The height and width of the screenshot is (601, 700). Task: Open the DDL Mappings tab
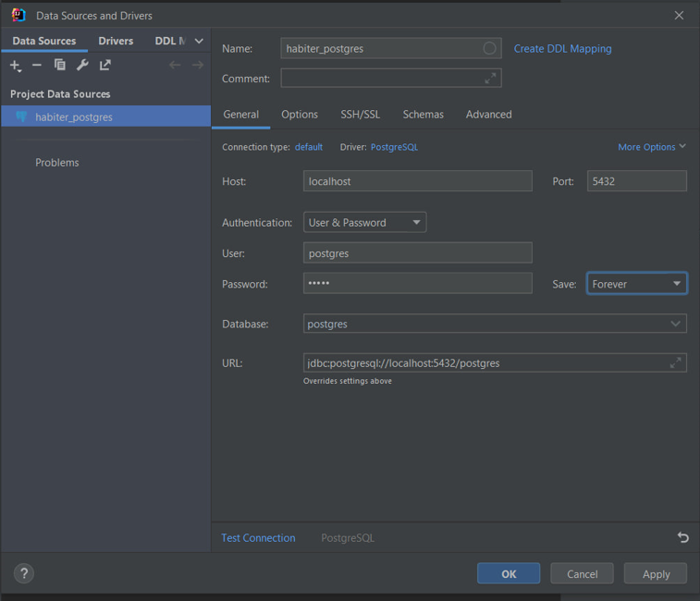coord(169,41)
